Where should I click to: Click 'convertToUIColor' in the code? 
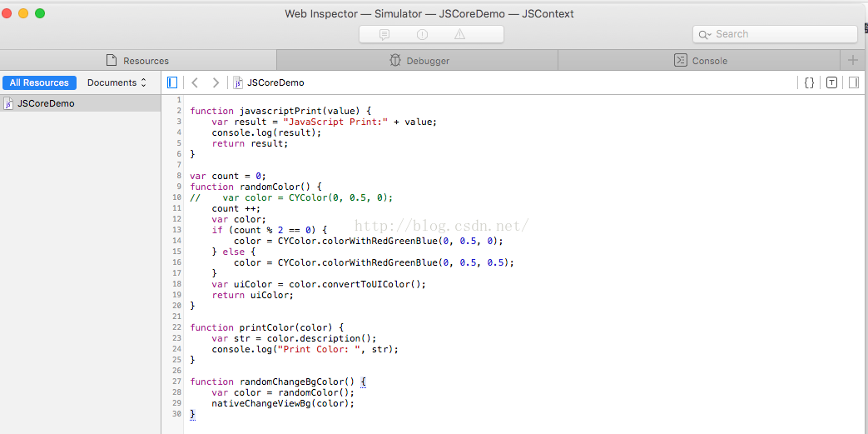pos(365,284)
